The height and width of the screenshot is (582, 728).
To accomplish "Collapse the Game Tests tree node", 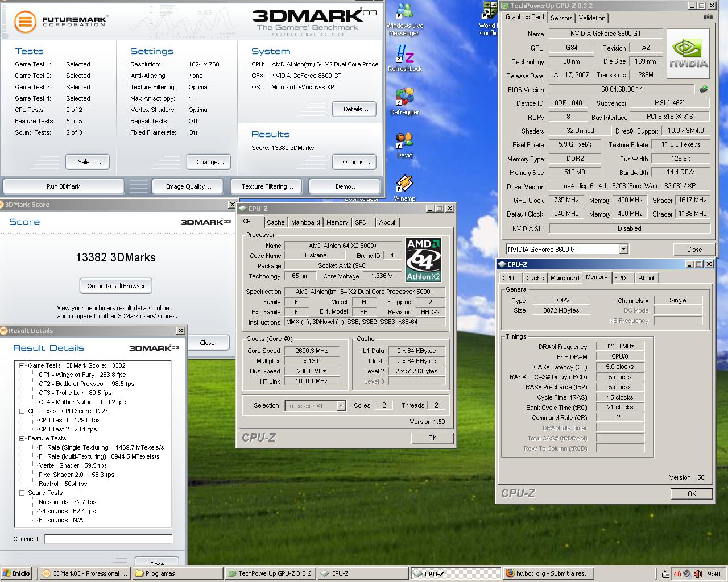I will point(22,365).
